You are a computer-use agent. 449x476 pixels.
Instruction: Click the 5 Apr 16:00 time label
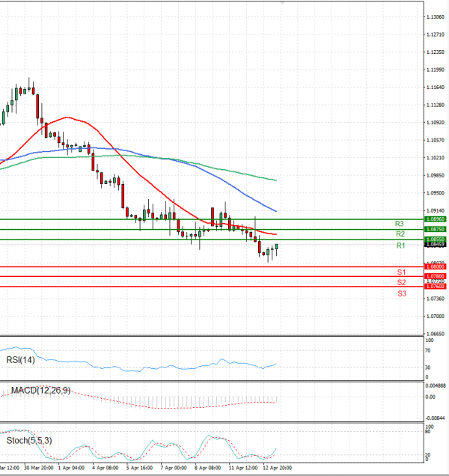coord(139,468)
